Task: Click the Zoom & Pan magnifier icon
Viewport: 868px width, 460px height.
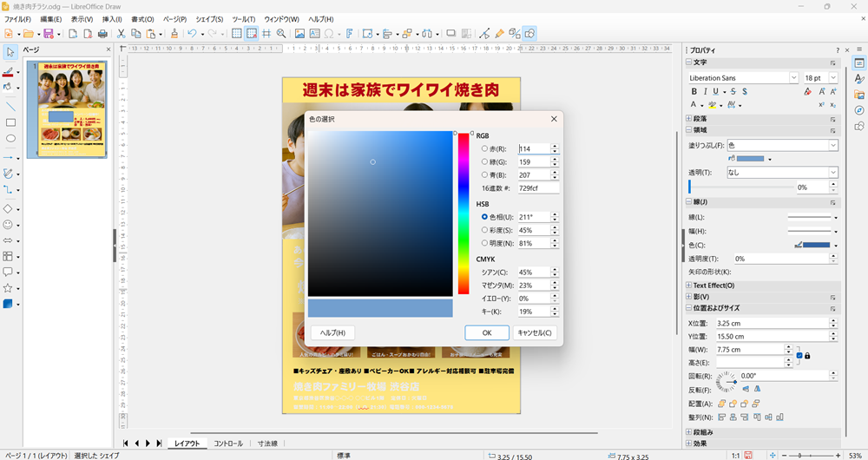Action: click(281, 34)
